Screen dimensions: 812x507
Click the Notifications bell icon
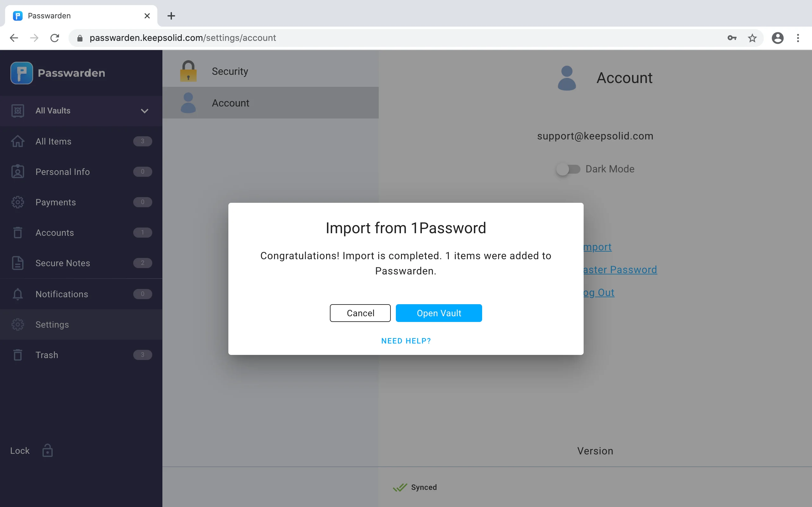(18, 294)
